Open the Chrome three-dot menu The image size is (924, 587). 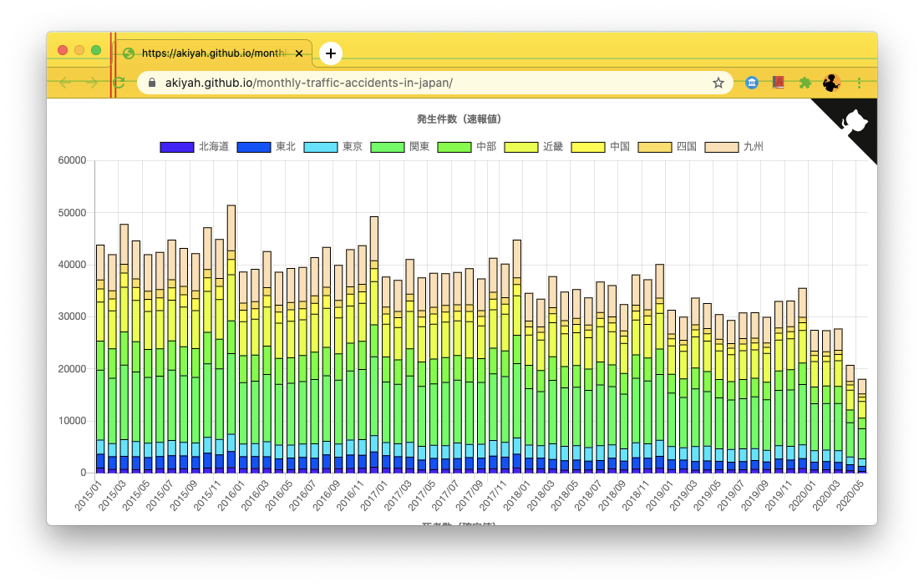point(859,83)
